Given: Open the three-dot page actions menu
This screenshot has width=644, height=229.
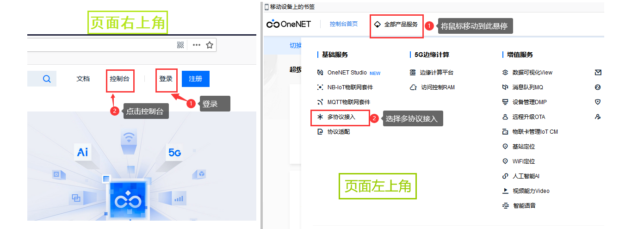Looking at the screenshot, I should click(197, 45).
